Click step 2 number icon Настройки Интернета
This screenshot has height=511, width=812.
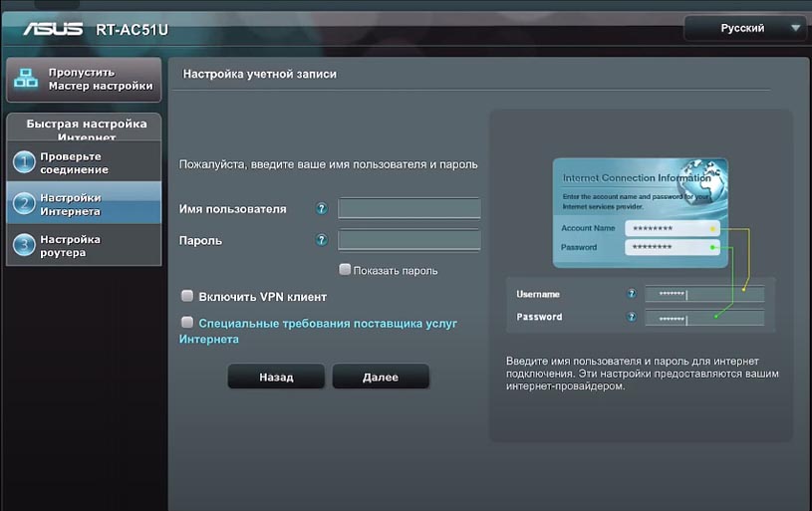tap(23, 204)
